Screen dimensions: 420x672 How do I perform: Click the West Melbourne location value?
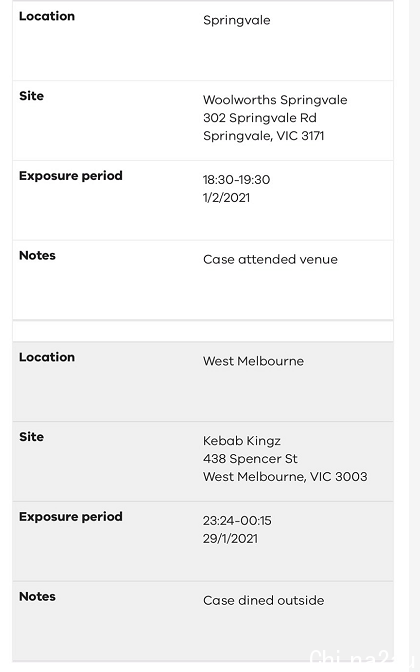[253, 361]
